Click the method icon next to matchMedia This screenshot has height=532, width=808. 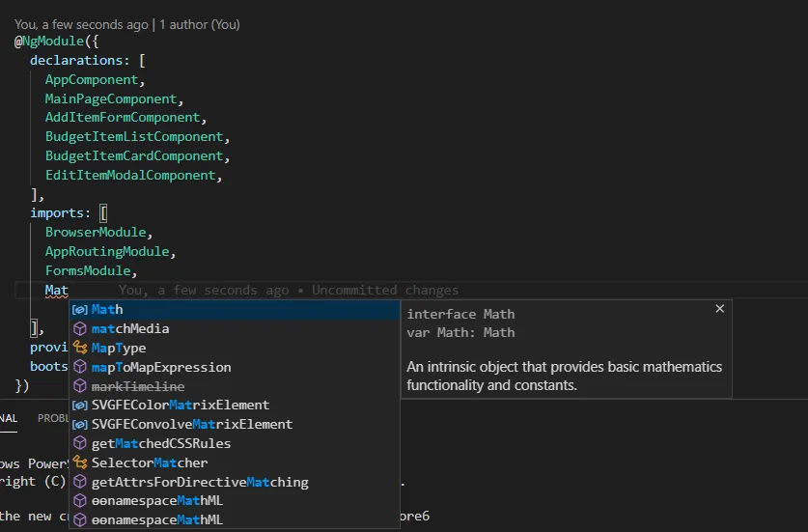click(80, 329)
